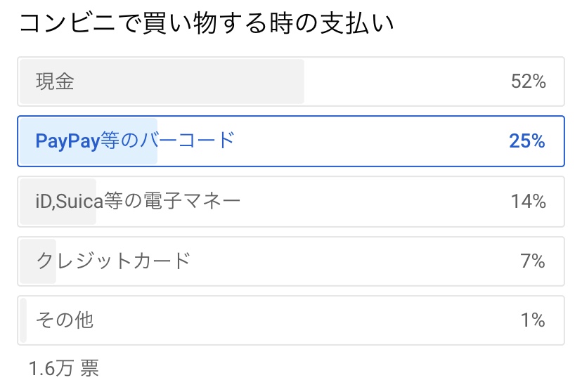The width and height of the screenshot is (582, 392).
Task: Pick the その他 poll option
Action: (x=291, y=320)
